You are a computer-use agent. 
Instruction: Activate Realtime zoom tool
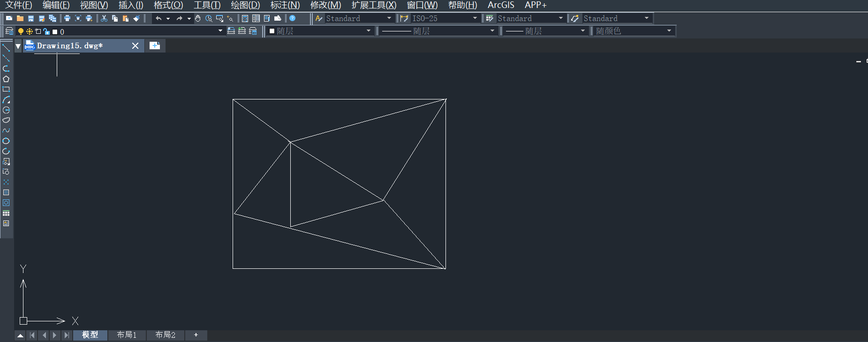click(x=209, y=18)
